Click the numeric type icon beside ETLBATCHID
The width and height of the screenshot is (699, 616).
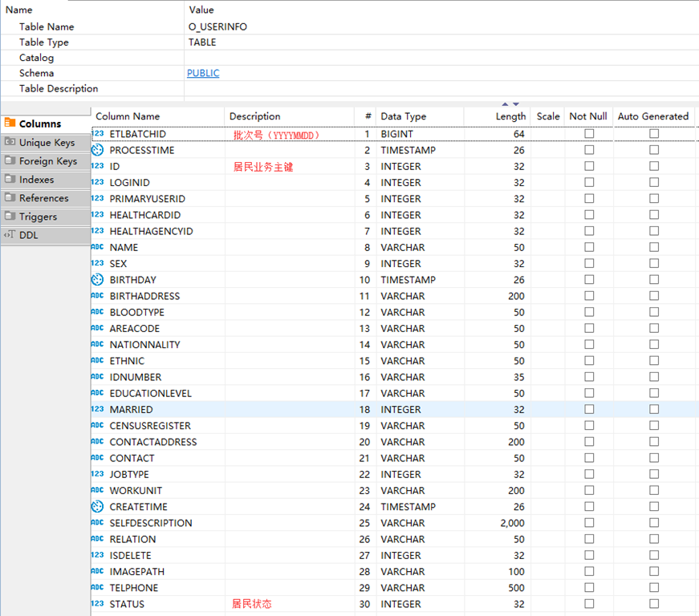pyautogui.click(x=98, y=134)
